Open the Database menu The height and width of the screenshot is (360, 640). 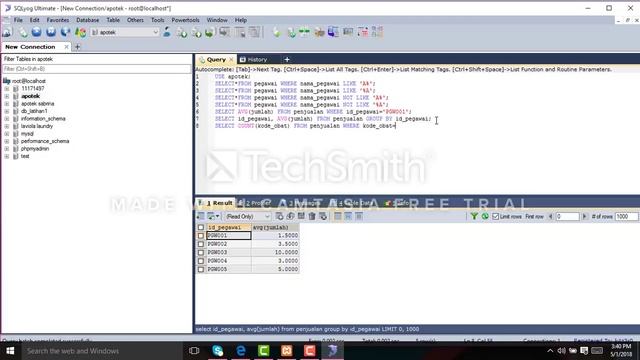[x=87, y=20]
